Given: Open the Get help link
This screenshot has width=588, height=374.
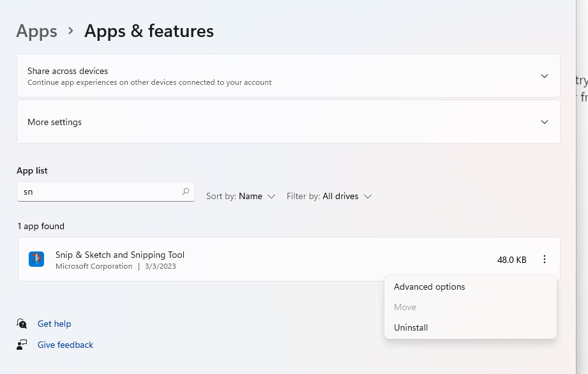Looking at the screenshot, I should [54, 324].
